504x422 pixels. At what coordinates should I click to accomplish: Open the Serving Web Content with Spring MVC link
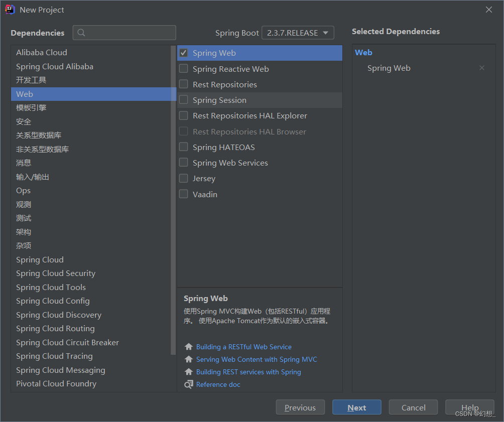tap(257, 359)
